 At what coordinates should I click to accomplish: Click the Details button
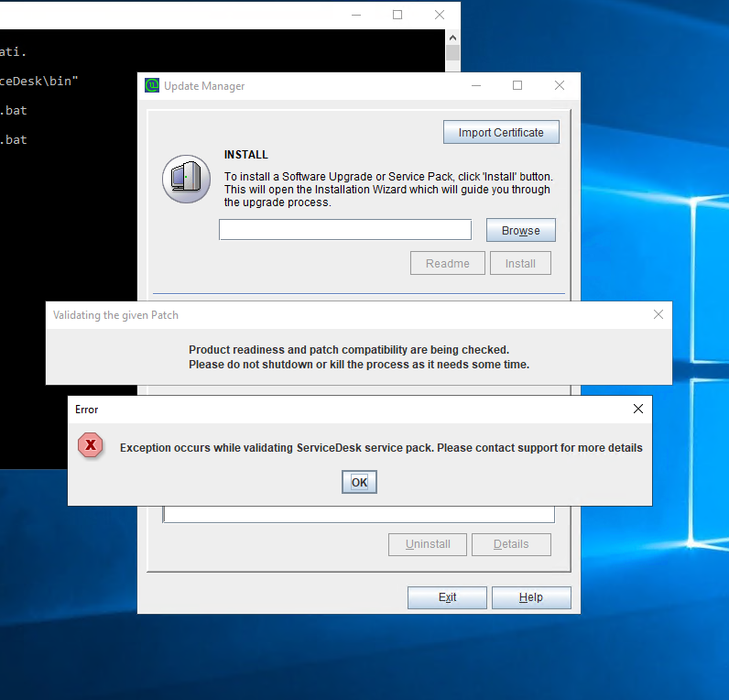511,544
